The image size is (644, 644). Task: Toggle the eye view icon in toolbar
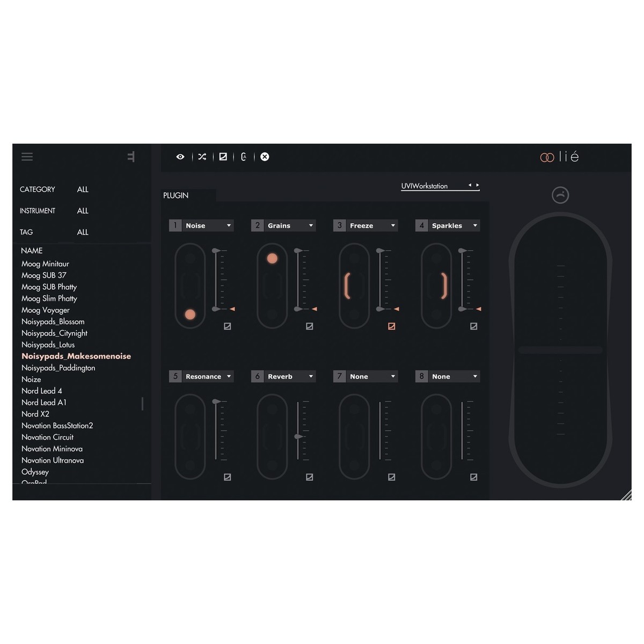[180, 157]
